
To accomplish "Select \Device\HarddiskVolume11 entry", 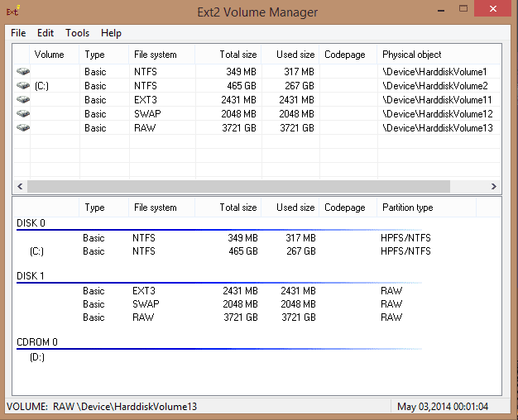I will [437, 100].
